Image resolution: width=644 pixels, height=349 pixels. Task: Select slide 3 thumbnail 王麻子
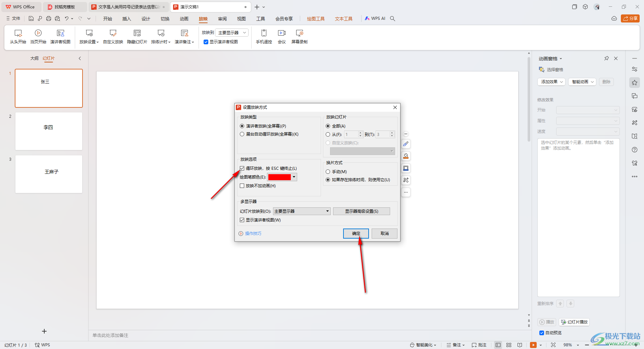point(49,174)
